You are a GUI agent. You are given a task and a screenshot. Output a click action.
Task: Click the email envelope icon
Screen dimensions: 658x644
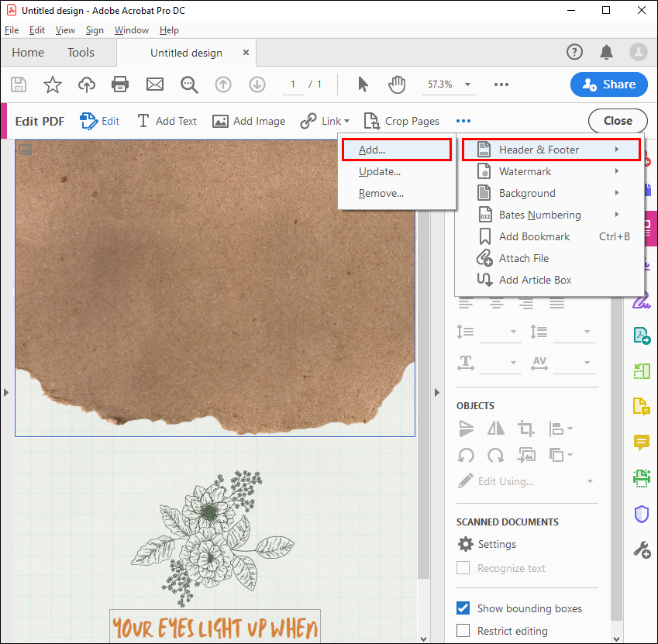point(155,84)
